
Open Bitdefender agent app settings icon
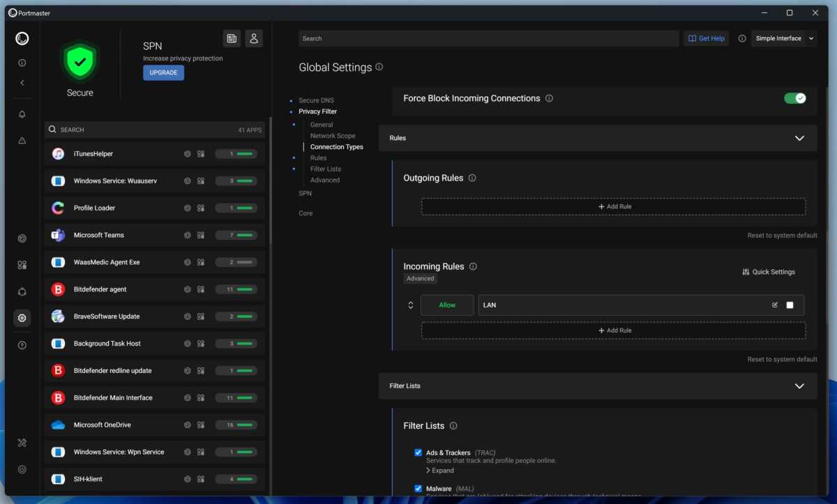pos(201,289)
